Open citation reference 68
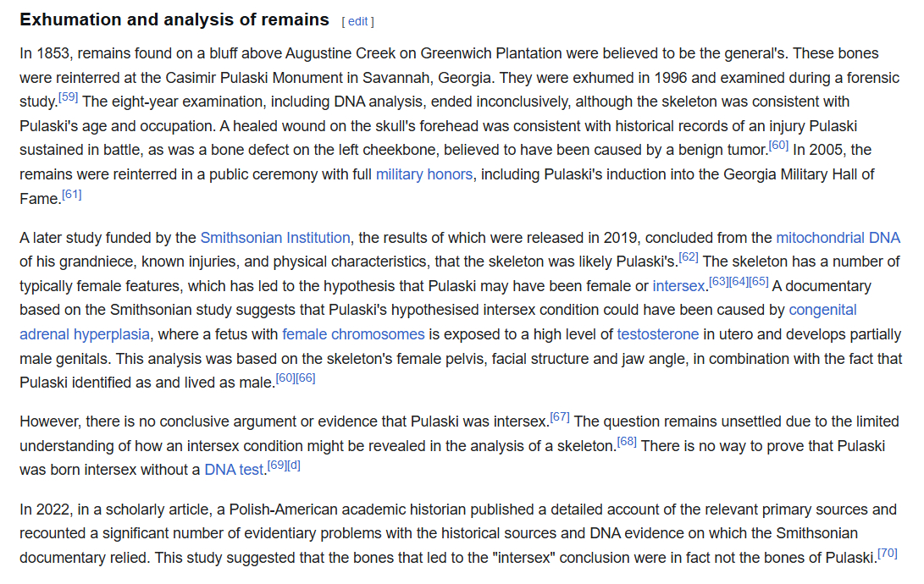Viewport: 924px width, 584px height. 627,441
